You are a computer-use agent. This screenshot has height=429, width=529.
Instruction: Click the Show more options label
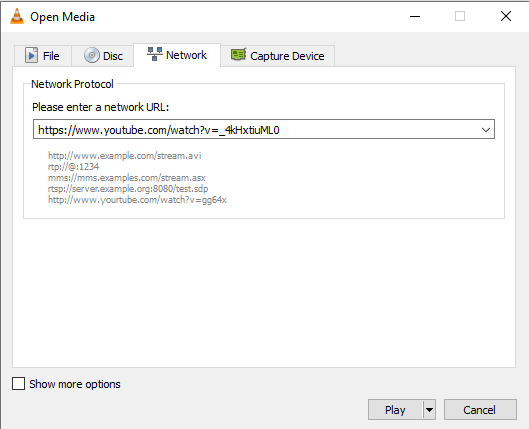coord(75,384)
